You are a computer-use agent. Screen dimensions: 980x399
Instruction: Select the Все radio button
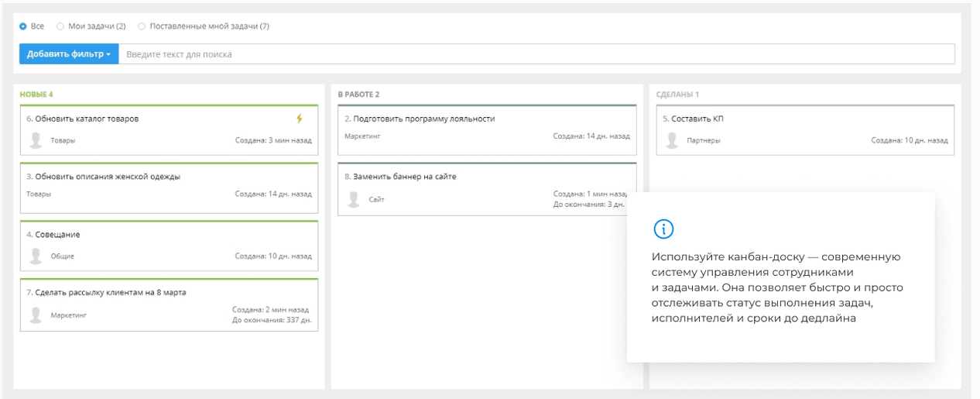[23, 26]
